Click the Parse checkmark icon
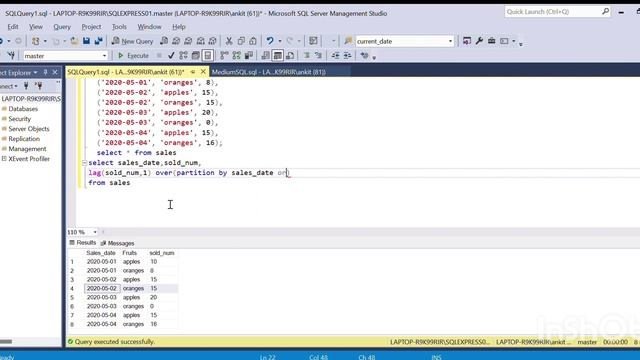 point(171,56)
